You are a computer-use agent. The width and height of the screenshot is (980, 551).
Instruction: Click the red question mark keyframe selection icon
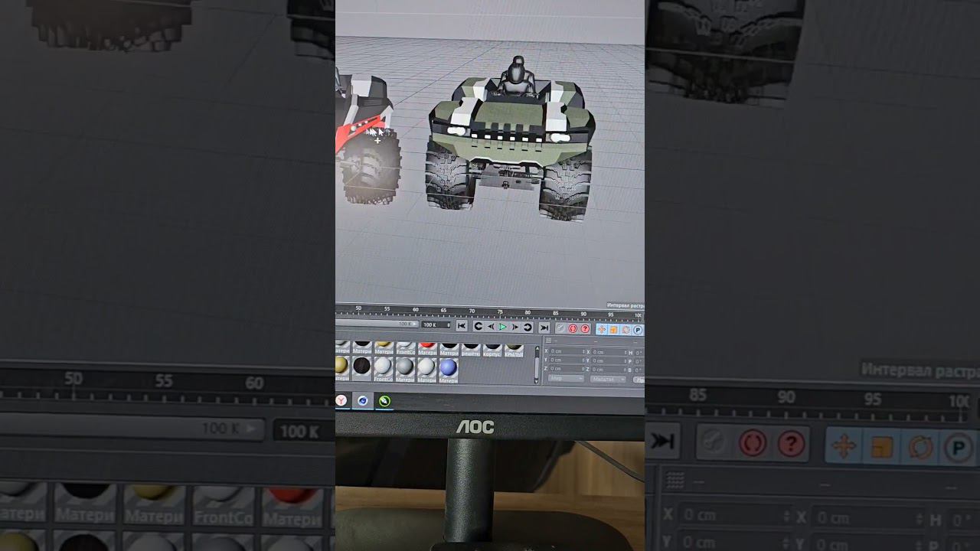pyautogui.click(x=585, y=329)
